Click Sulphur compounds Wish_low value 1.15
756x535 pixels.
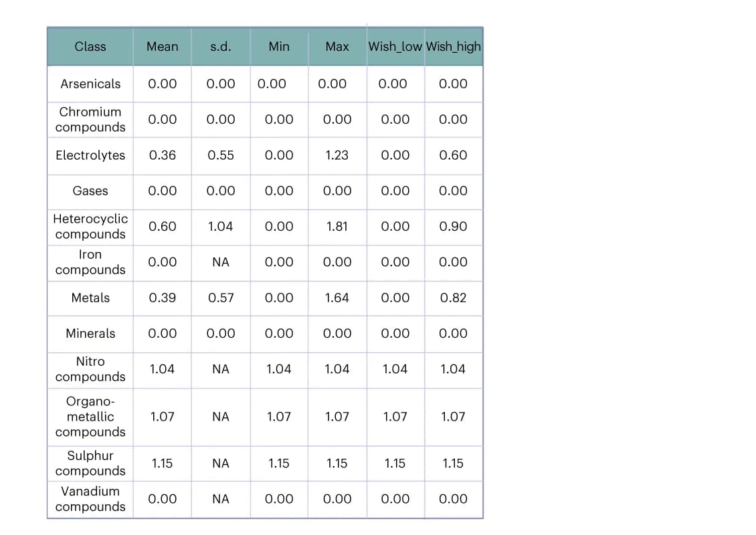(395, 463)
